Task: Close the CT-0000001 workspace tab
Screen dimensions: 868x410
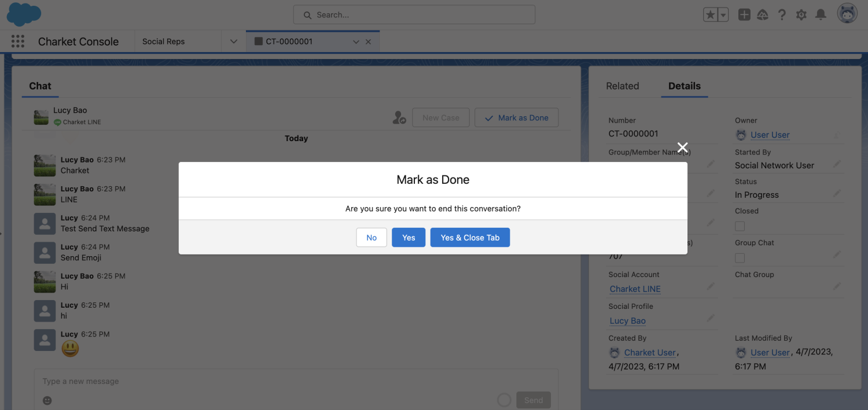Action: [368, 42]
